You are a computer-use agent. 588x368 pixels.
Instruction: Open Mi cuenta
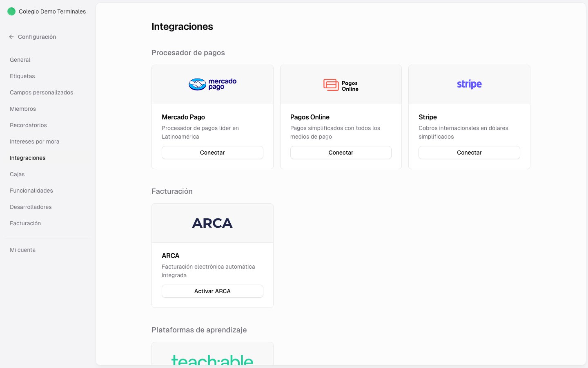pos(22,250)
